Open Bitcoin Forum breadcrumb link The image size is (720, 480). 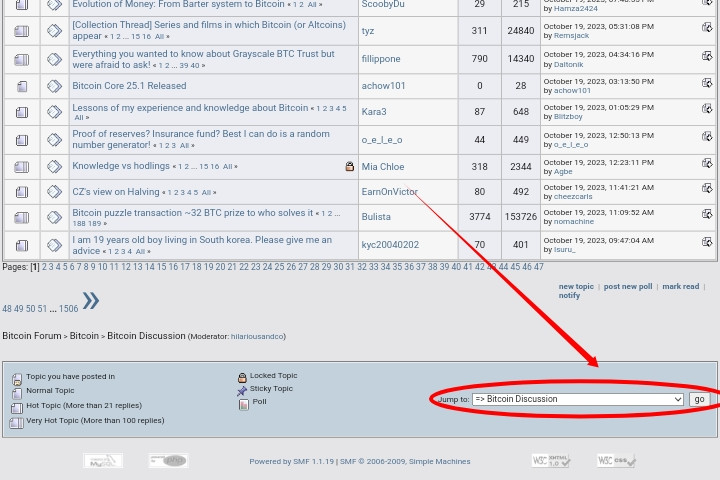tap(32, 336)
